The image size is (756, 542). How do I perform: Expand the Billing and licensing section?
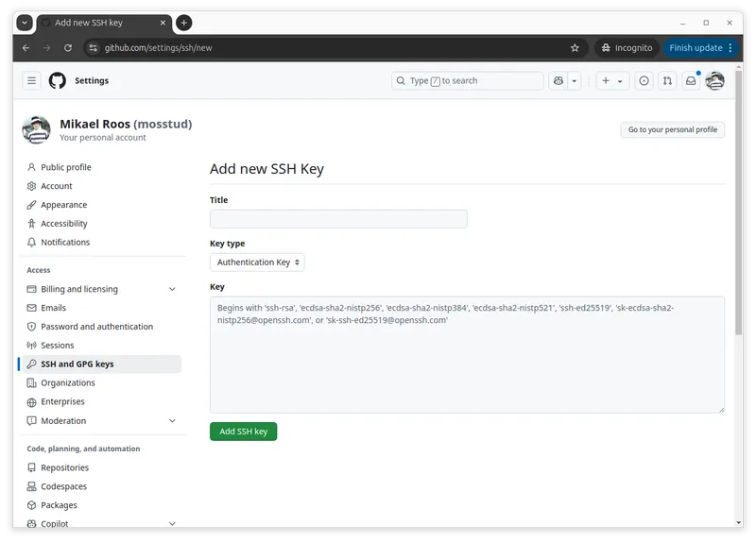[172, 289]
